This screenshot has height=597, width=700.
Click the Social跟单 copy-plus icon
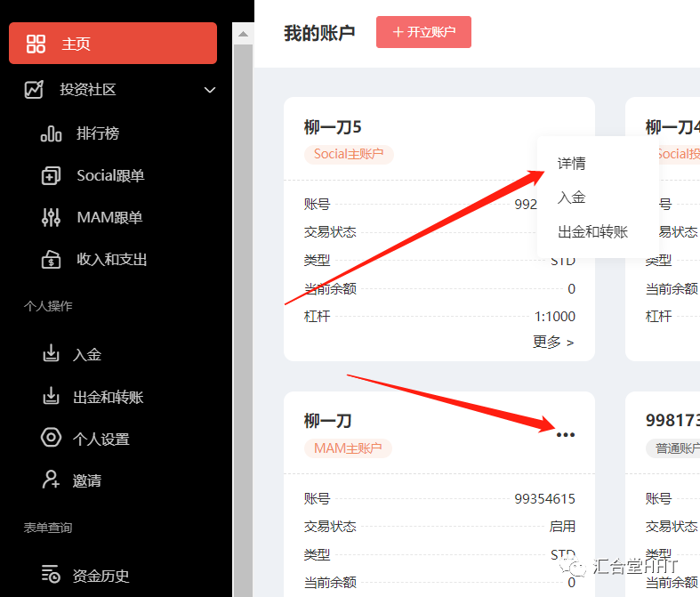click(x=51, y=175)
